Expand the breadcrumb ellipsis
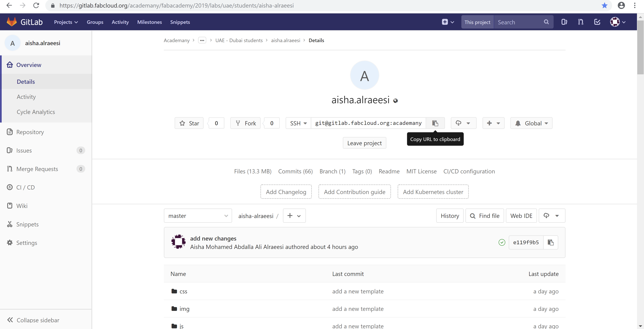Viewport: 644px width, 329px height. (202, 40)
